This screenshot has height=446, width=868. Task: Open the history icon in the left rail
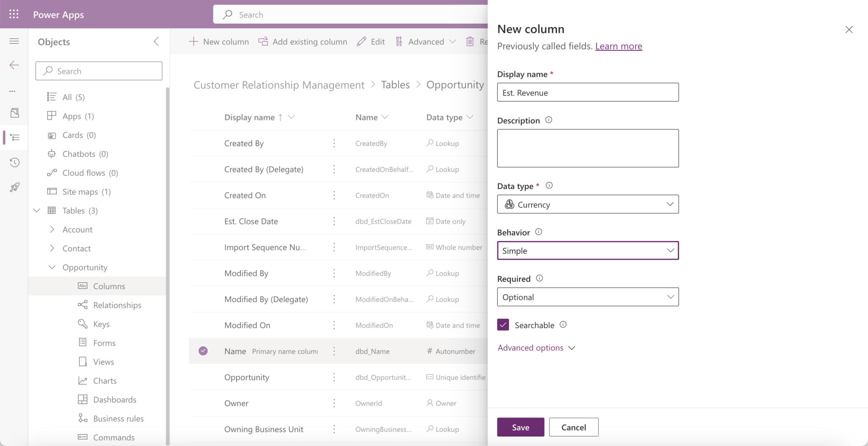click(15, 162)
